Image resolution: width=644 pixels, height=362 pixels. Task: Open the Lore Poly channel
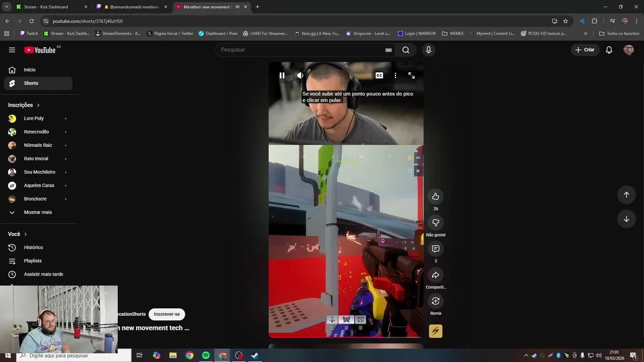coord(38,118)
